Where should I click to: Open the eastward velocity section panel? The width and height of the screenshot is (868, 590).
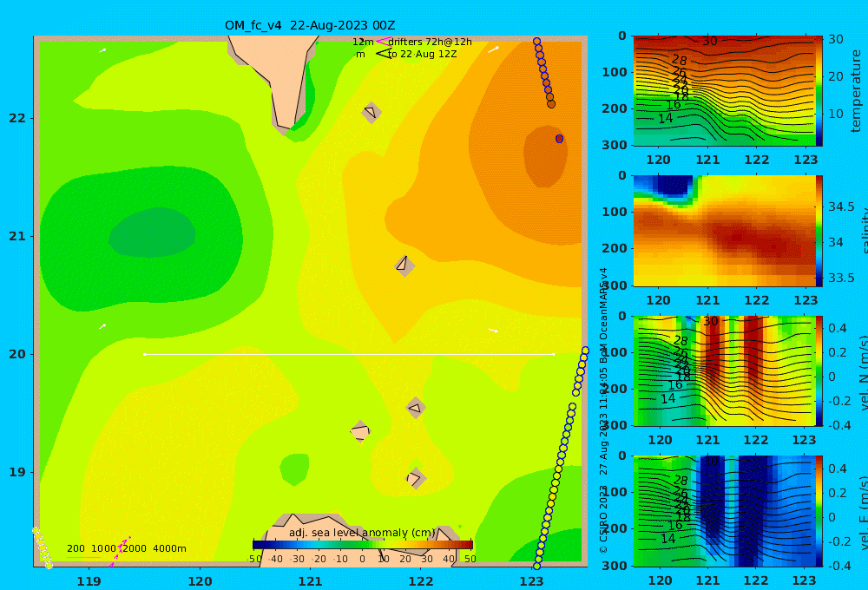coord(724,511)
